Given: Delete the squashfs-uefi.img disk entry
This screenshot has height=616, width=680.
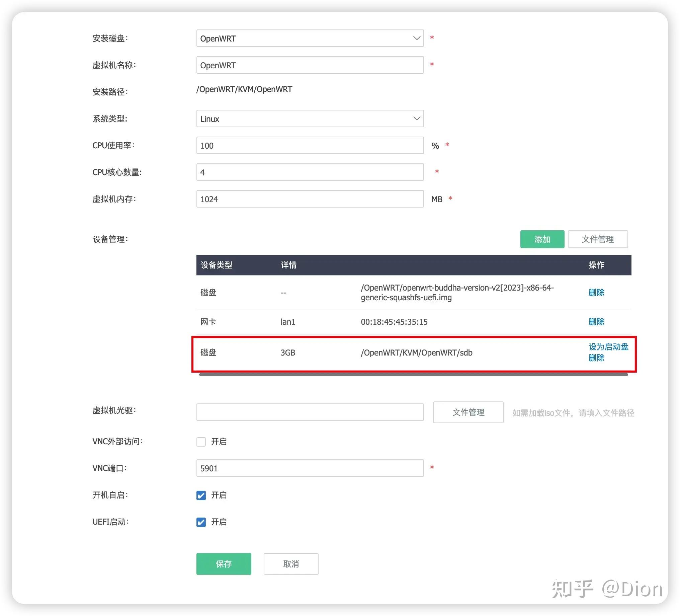Looking at the screenshot, I should coord(596,293).
